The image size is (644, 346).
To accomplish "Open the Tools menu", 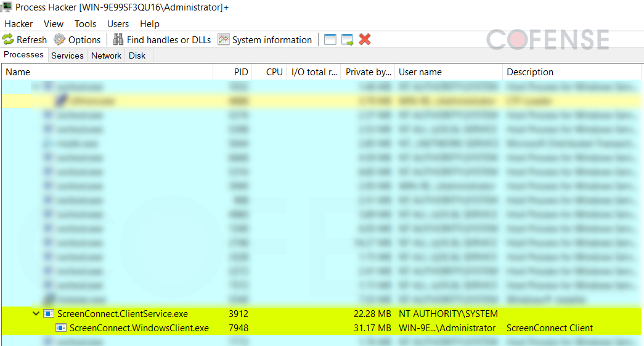I will (85, 24).
